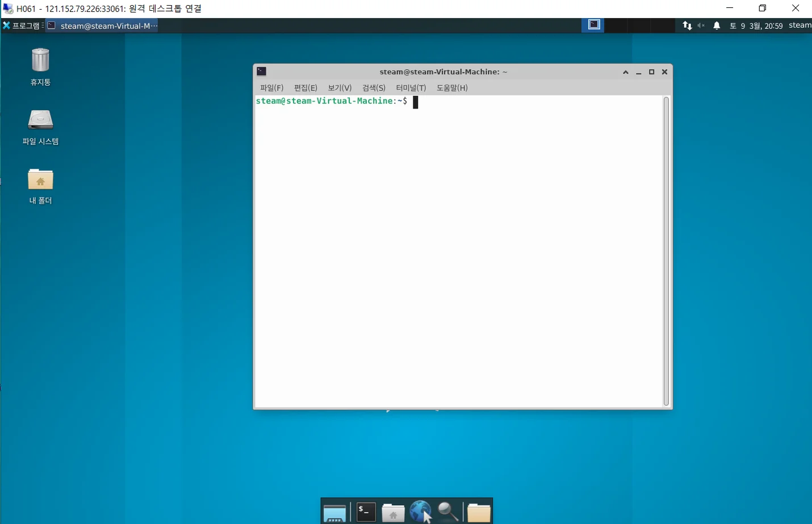
Task: Select the fourth workspace in switcher
Action: coord(662,25)
